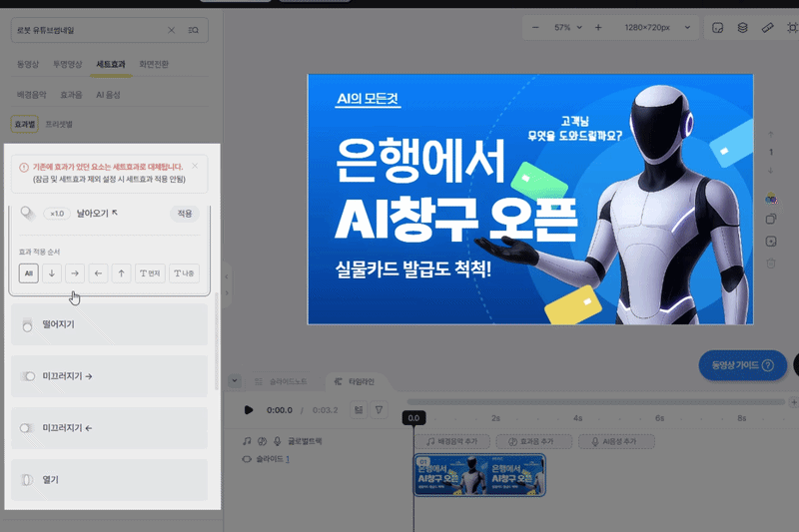
Task: Play the timeline preview
Action: pos(248,410)
